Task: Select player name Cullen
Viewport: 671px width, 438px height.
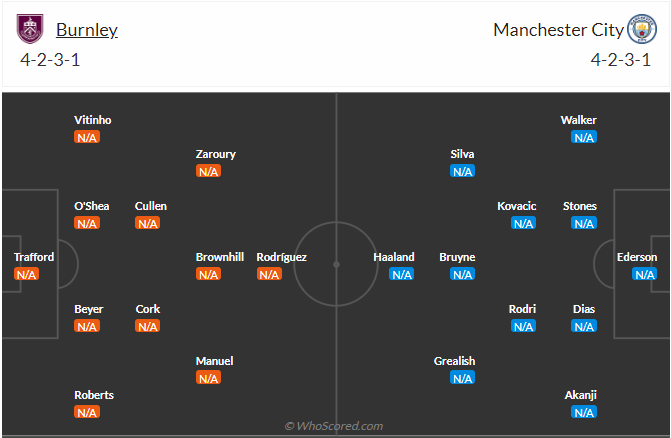Action: [x=151, y=206]
